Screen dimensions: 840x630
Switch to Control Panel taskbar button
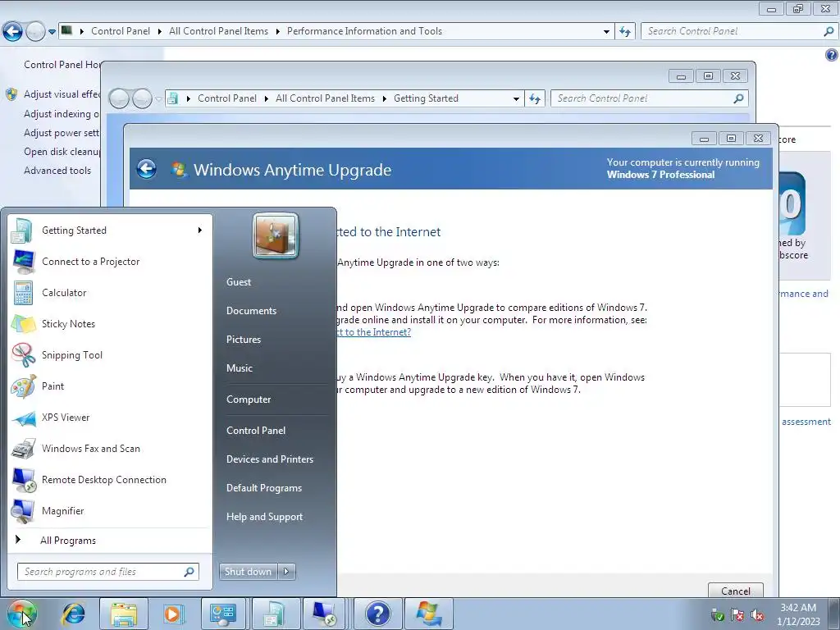coord(223,614)
